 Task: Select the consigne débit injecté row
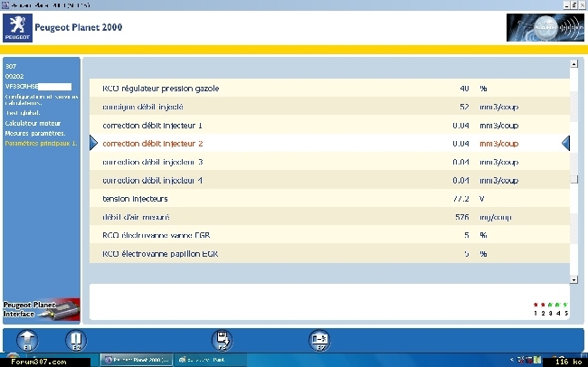click(x=329, y=107)
